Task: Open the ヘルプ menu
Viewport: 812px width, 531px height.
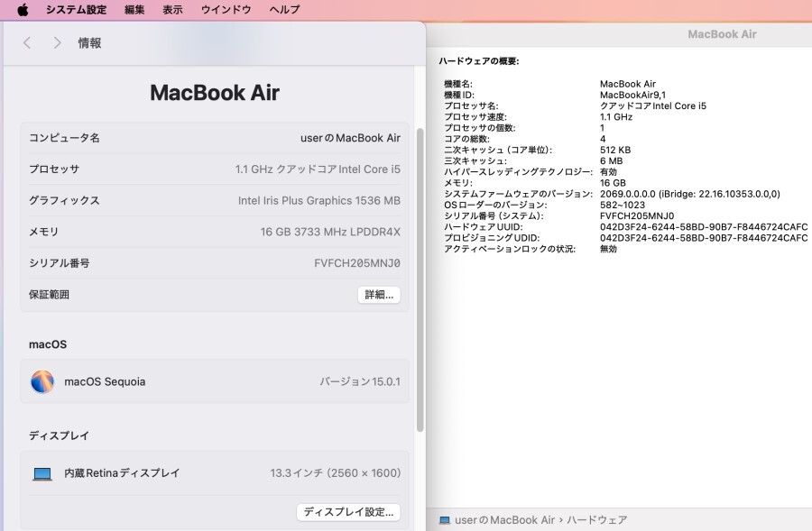Action: click(284, 10)
